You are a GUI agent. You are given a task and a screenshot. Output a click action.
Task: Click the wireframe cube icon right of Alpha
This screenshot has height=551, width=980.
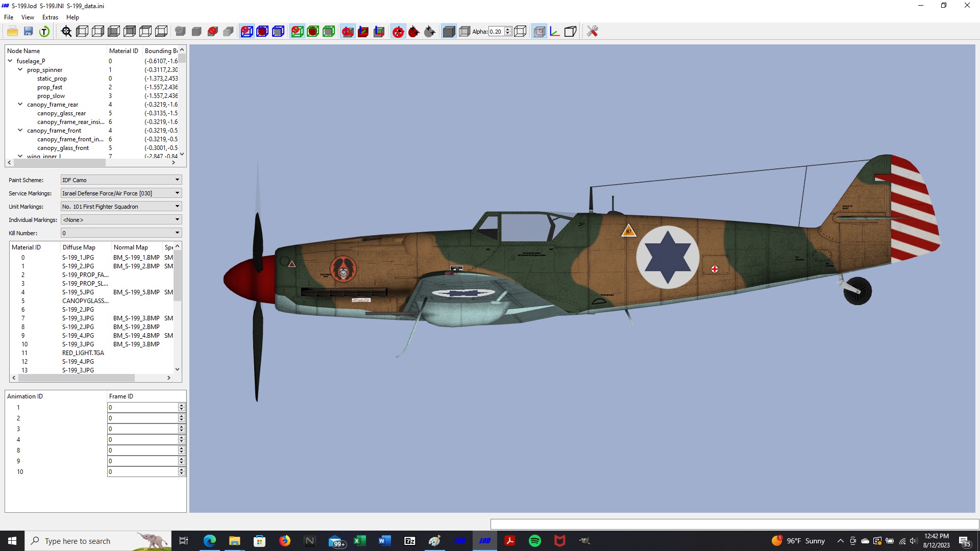click(x=520, y=32)
